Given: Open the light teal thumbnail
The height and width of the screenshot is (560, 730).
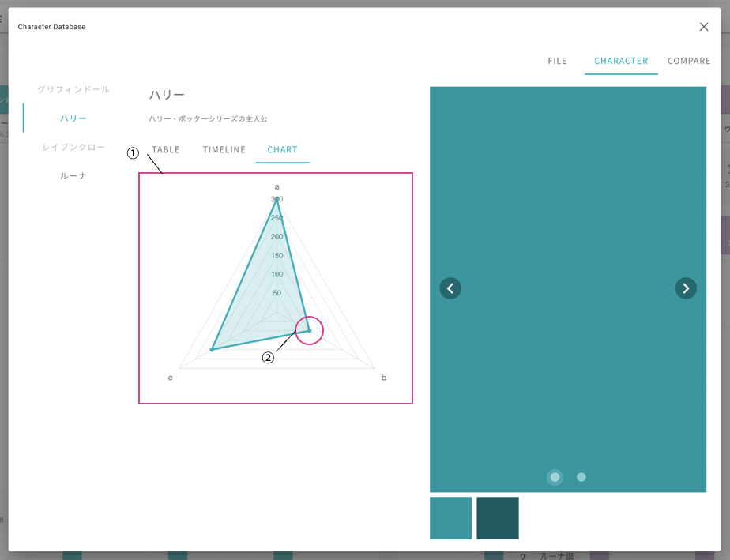Looking at the screenshot, I should [x=450, y=518].
